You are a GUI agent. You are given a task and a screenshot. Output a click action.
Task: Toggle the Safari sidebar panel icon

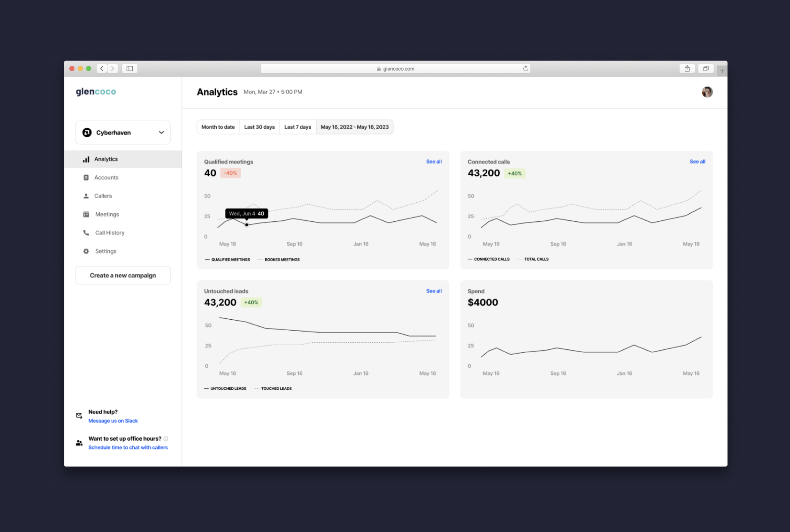point(130,69)
